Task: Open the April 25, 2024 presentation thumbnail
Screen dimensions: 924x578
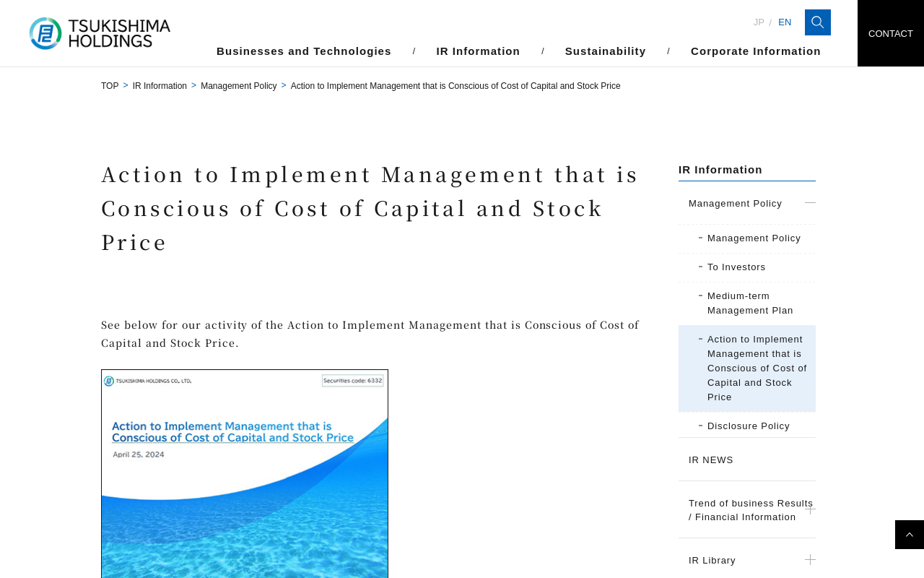Action: pyautogui.click(x=245, y=473)
